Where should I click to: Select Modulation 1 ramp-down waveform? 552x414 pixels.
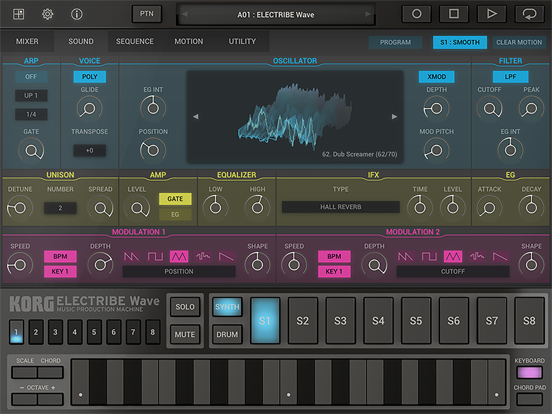(x=226, y=257)
